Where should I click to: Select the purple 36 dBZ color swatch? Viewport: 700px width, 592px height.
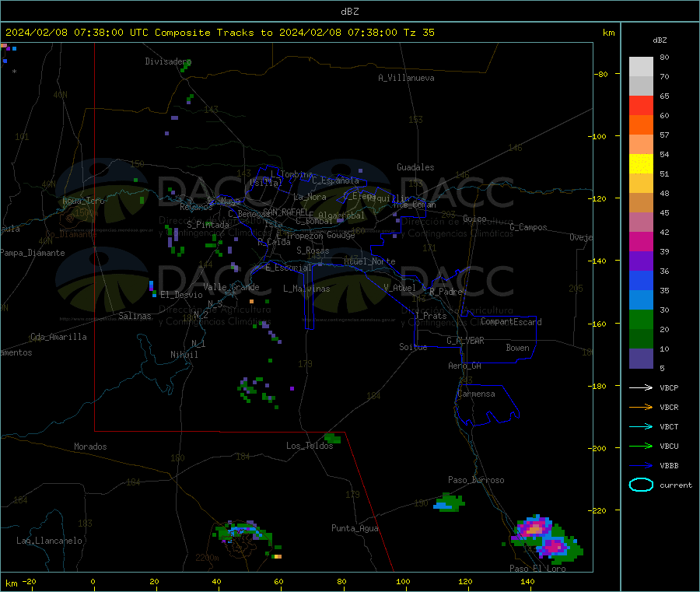(641, 261)
